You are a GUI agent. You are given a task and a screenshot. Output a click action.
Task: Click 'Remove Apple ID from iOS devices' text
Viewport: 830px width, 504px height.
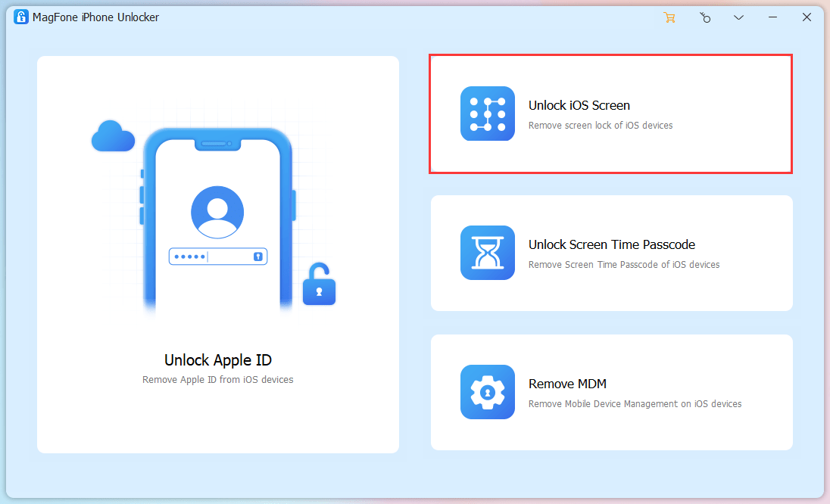click(218, 380)
